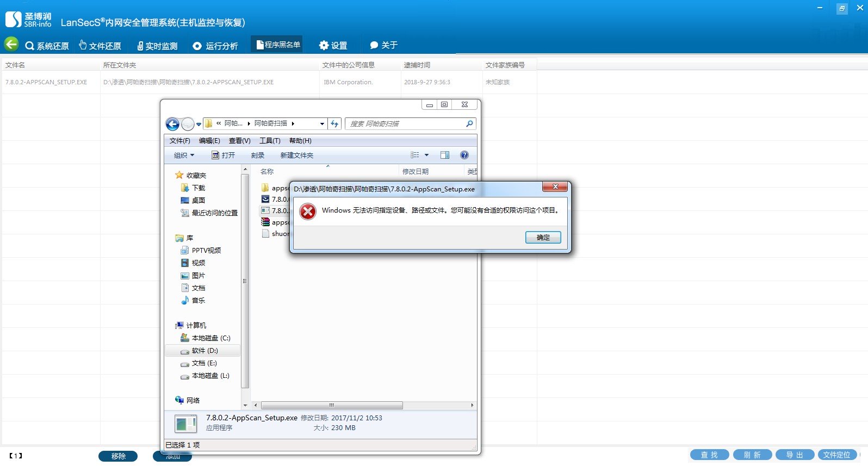Image resolution: width=868 pixels, height=466 pixels.
Task: Open the 帮助(H) menu
Action: coord(300,140)
